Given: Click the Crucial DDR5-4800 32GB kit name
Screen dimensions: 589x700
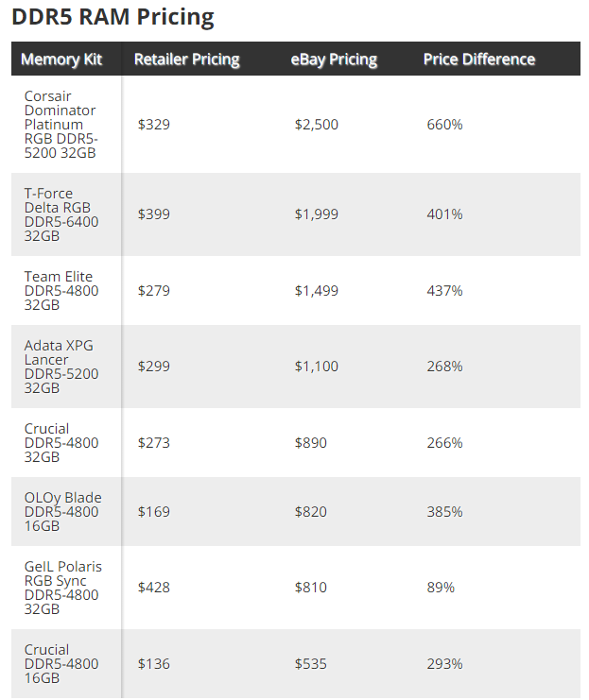Looking at the screenshot, I should click(61, 443).
